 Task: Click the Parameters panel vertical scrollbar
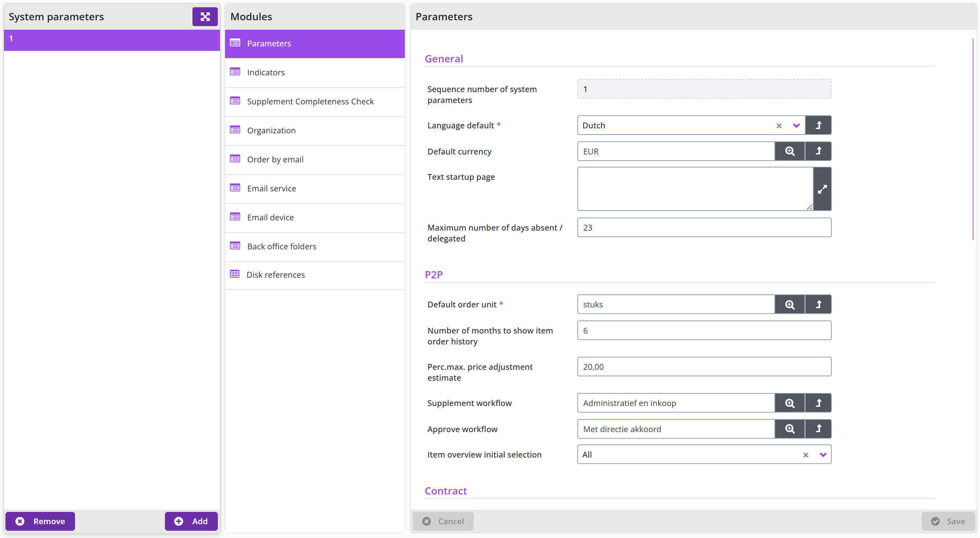[973, 139]
